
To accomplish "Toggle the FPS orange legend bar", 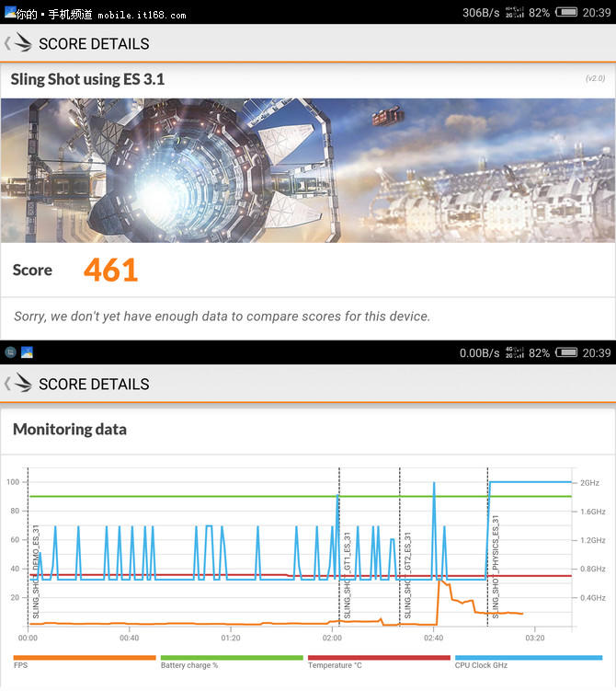I will pos(85,658).
